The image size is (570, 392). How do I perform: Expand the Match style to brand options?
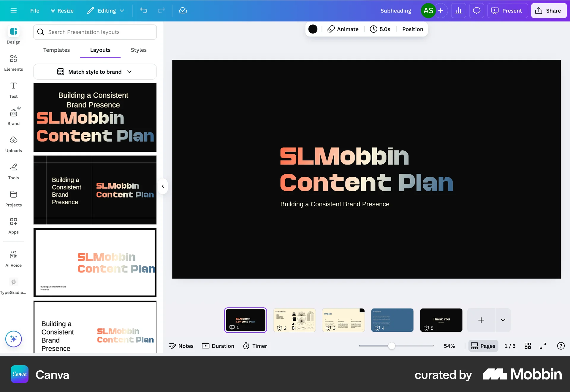[x=129, y=72]
